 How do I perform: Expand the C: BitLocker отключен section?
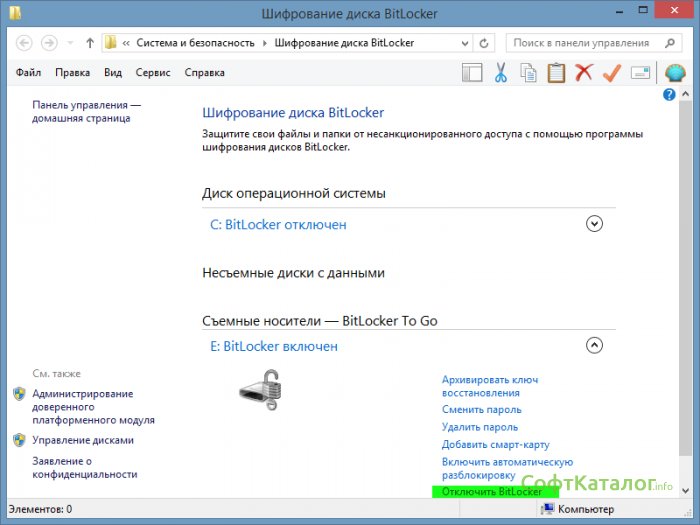594,224
